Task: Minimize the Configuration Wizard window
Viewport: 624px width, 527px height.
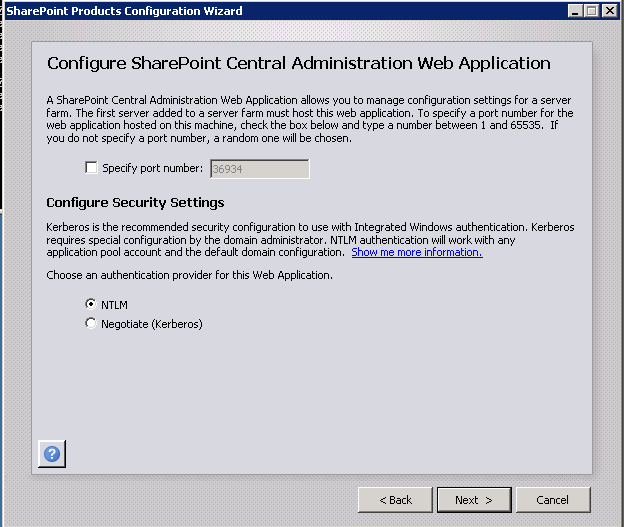Action: (577, 11)
